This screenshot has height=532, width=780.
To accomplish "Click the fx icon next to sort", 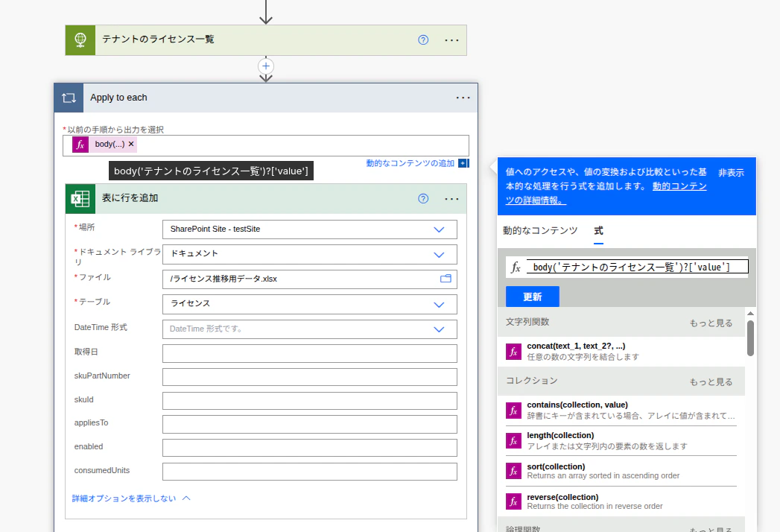I will coord(513,472).
